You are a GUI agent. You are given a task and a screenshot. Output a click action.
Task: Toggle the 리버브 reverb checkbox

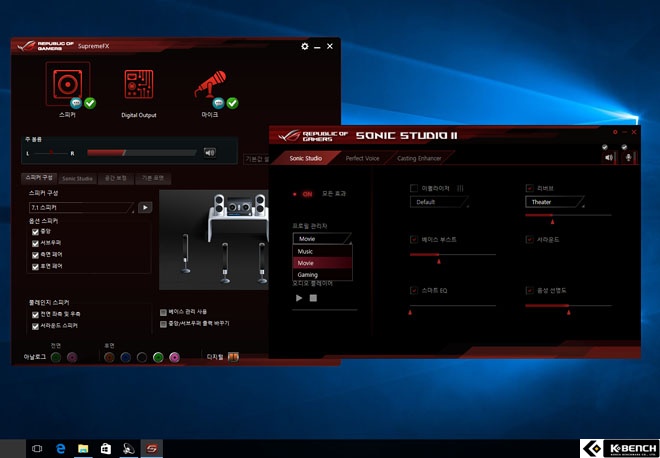530,189
